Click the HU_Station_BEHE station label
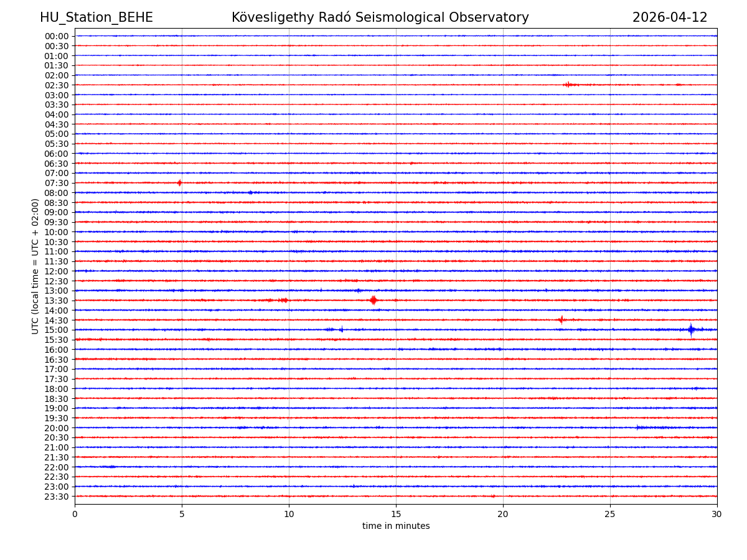This screenshot has height=560, width=747. 96,17
